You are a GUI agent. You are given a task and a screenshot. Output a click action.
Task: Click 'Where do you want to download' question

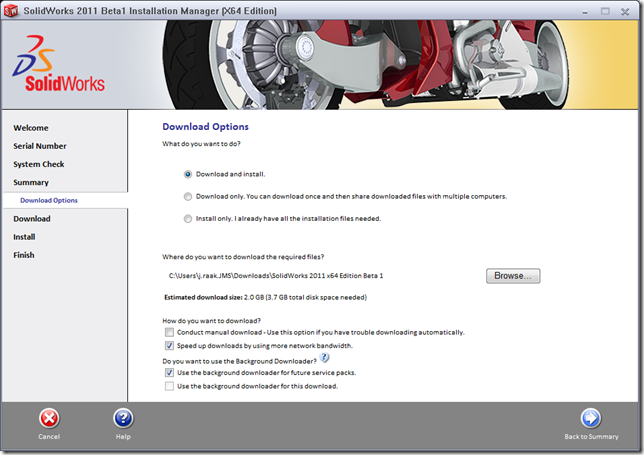click(243, 257)
